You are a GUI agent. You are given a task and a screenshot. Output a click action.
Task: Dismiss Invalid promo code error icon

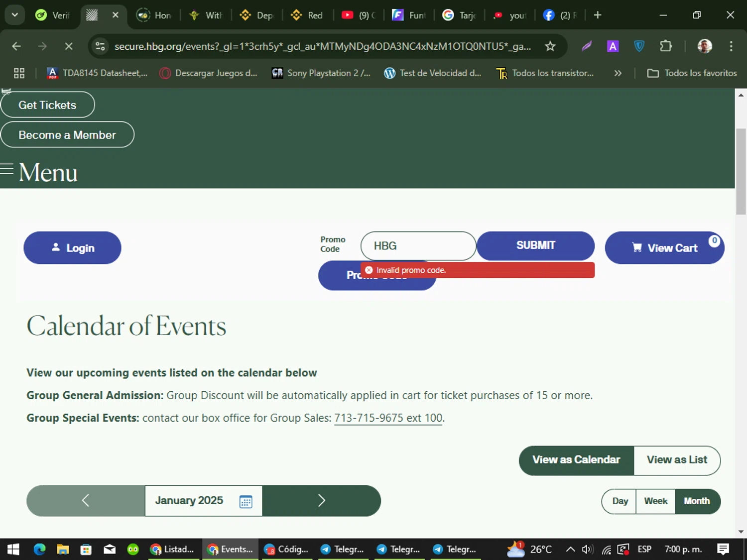[x=369, y=270]
